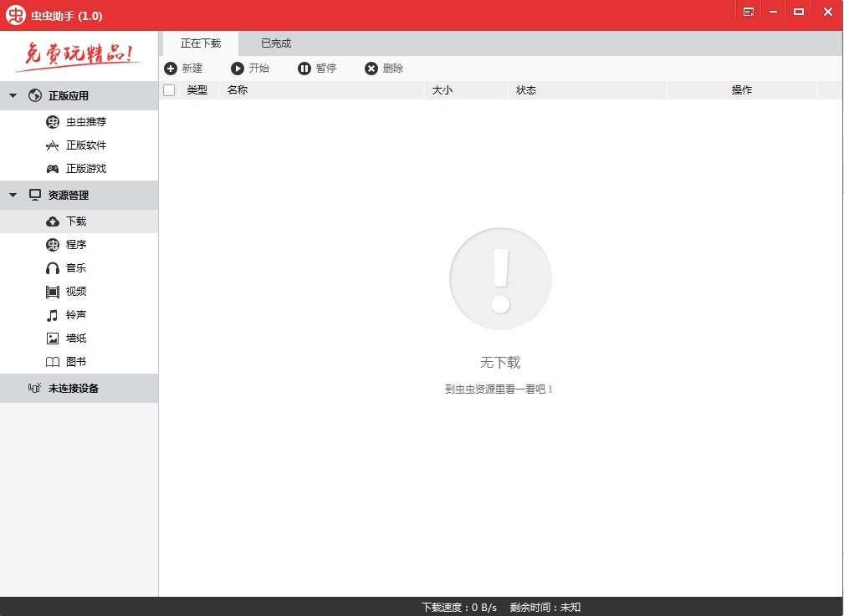Open 虫虫推荐 in sidebar
This screenshot has height=616, width=844.
click(86, 122)
